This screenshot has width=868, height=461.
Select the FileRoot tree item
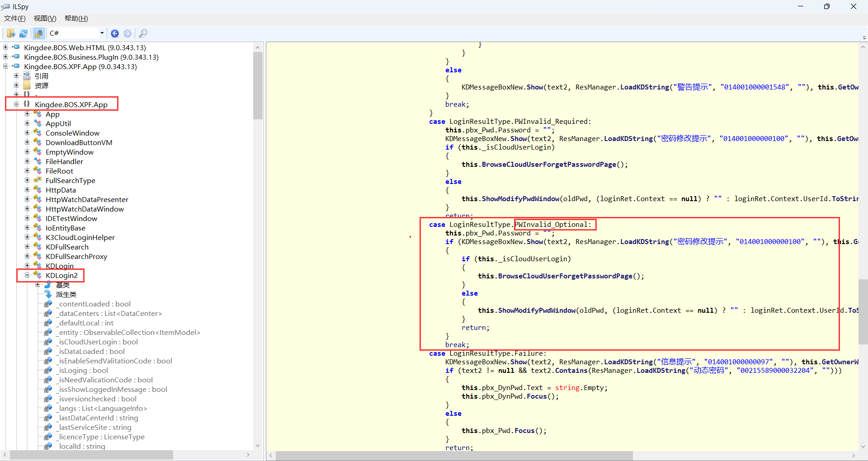tap(59, 171)
